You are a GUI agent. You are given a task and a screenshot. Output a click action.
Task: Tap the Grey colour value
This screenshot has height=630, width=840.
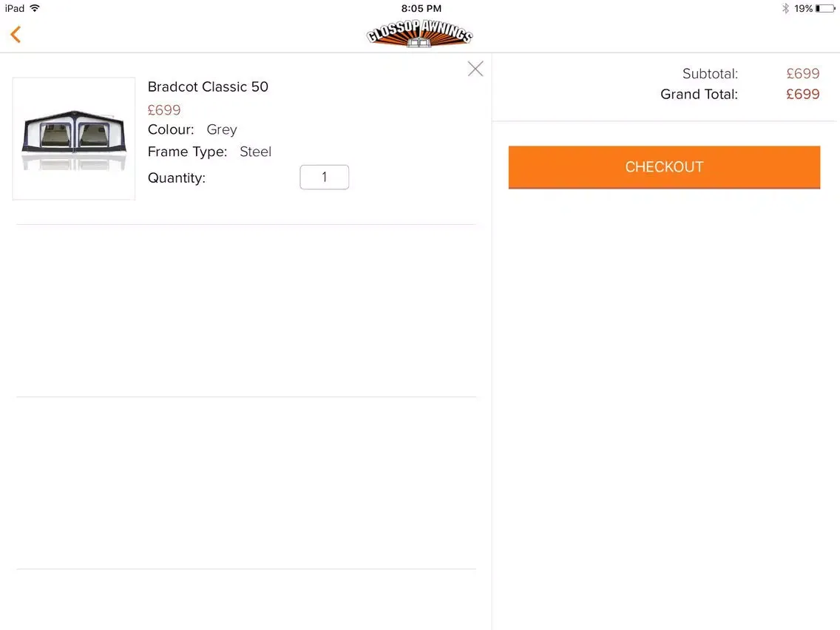click(222, 129)
